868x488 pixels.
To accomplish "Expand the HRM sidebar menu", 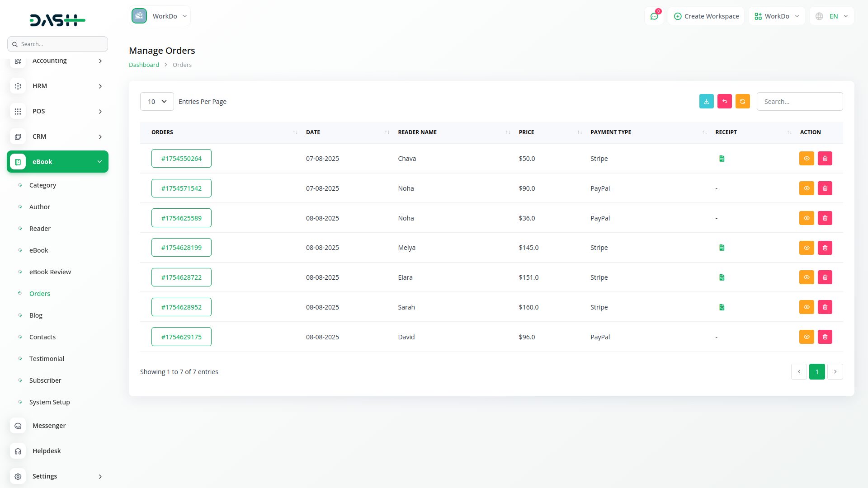I will (x=57, y=86).
